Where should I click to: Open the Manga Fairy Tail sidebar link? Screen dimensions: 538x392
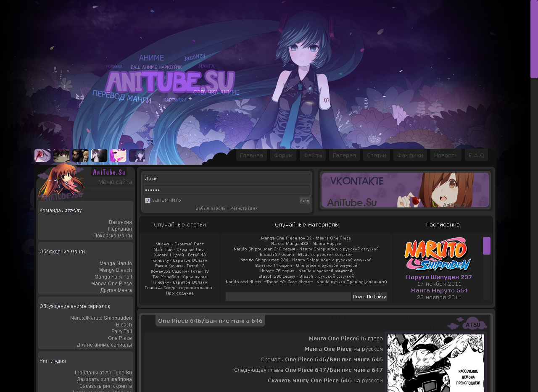[x=113, y=277]
